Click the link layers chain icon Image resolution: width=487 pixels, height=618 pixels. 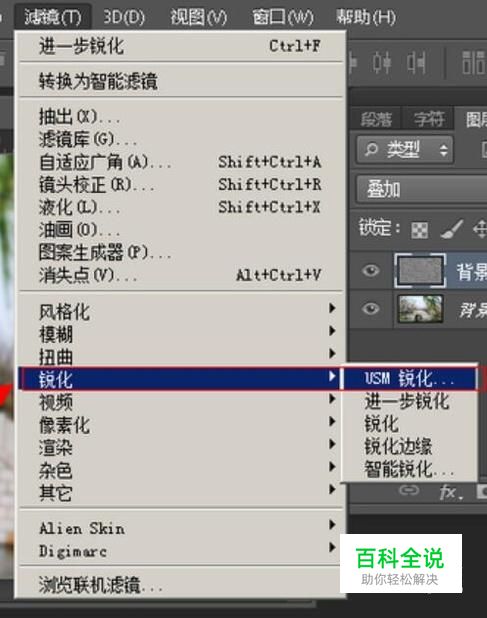pyautogui.click(x=409, y=490)
